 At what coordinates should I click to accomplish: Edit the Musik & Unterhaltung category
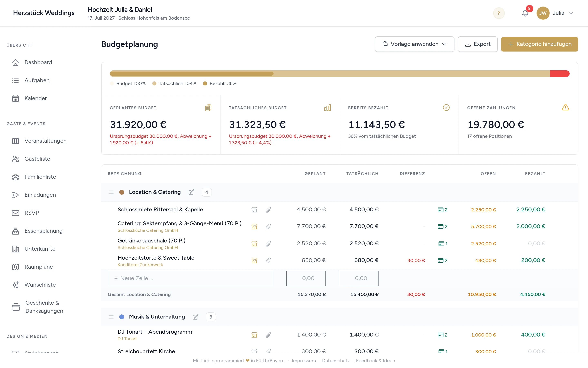coord(196,317)
